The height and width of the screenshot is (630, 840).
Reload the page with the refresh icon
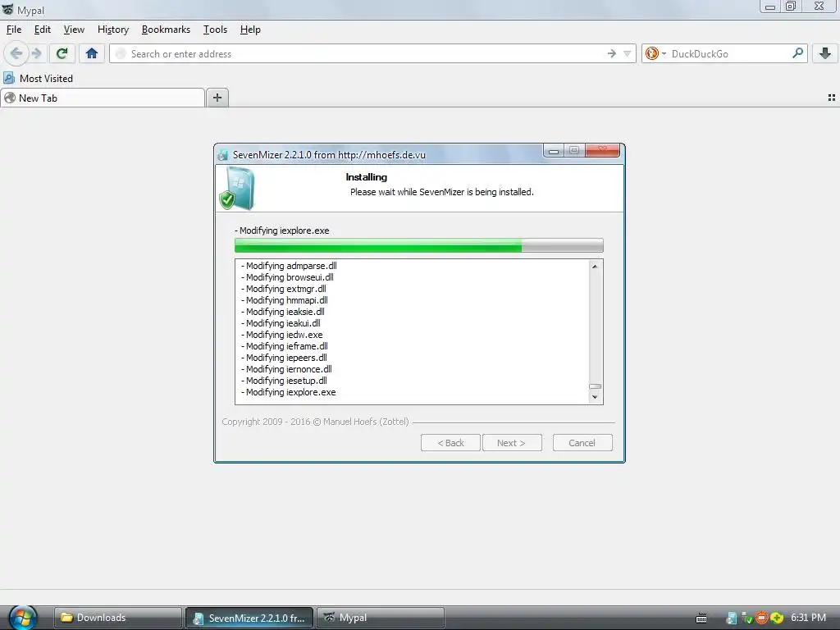coord(62,53)
